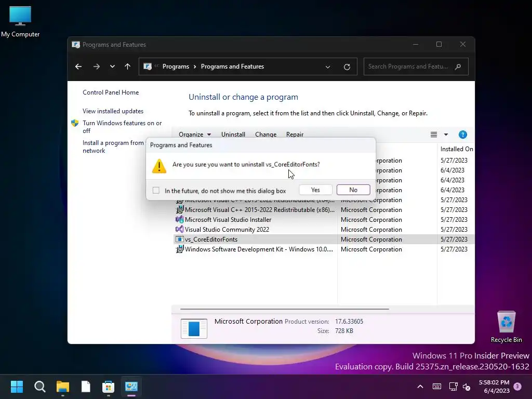The image size is (532, 399).
Task: Open Control Panel Home
Action: coord(111,92)
